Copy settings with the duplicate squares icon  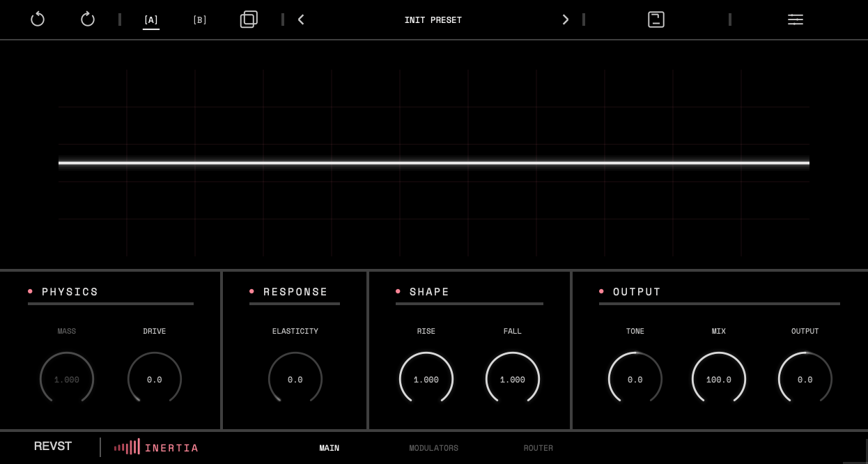pyautogui.click(x=249, y=20)
